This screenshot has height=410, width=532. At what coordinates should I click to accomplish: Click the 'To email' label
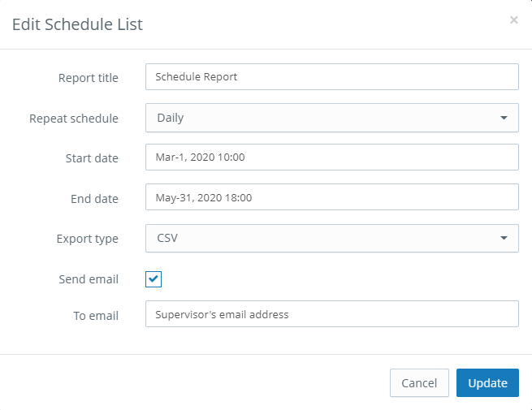(x=96, y=316)
